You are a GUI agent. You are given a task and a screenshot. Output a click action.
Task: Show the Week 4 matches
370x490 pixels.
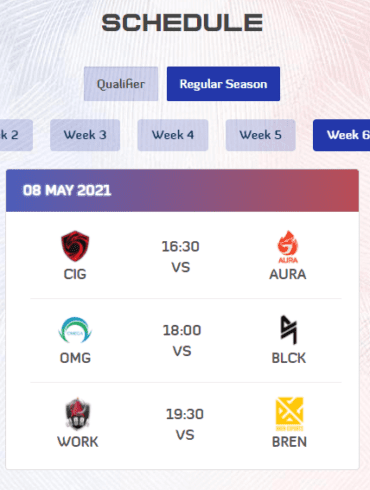pyautogui.click(x=173, y=135)
